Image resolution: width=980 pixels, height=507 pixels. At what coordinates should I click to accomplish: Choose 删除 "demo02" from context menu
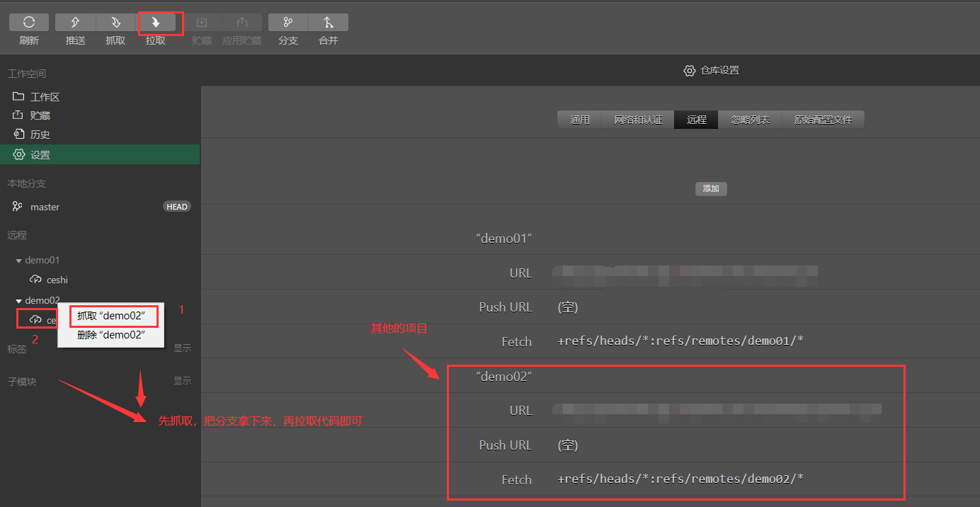111,335
